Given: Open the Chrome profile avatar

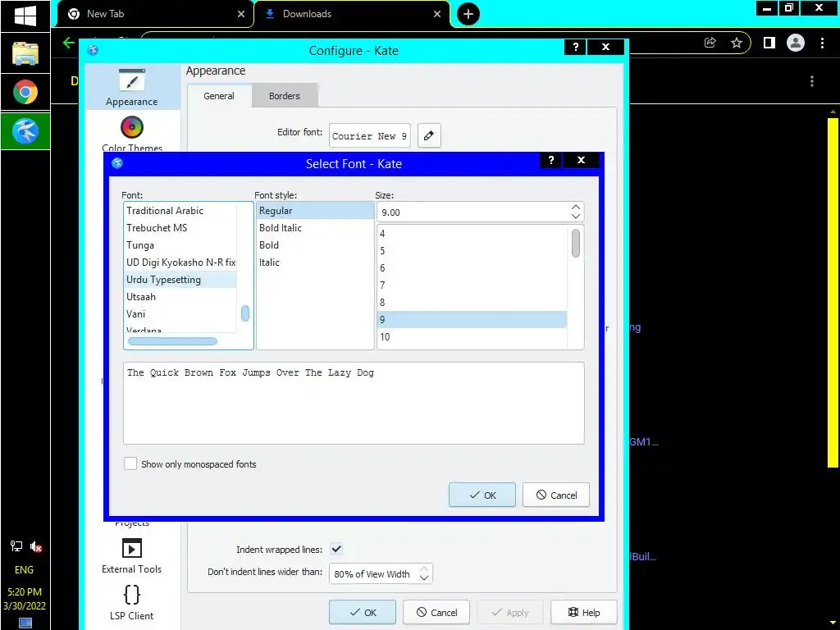Looking at the screenshot, I should [x=796, y=43].
